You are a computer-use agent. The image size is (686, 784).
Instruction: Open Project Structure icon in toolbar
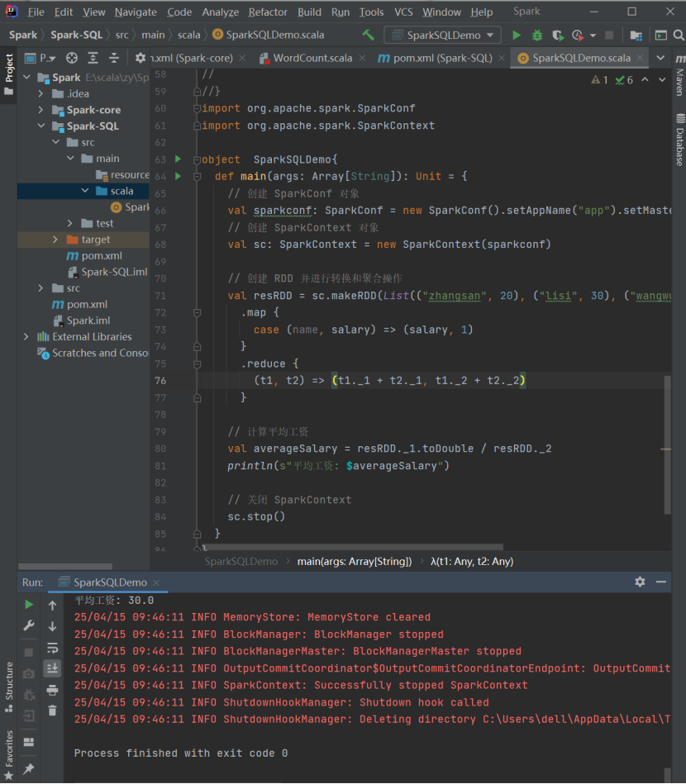636,35
